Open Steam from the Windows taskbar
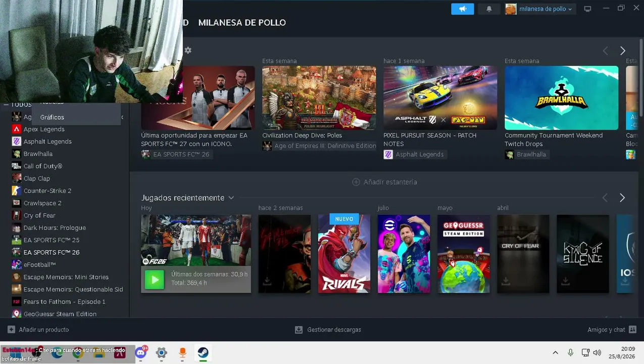This screenshot has height=364, width=644. point(203,353)
